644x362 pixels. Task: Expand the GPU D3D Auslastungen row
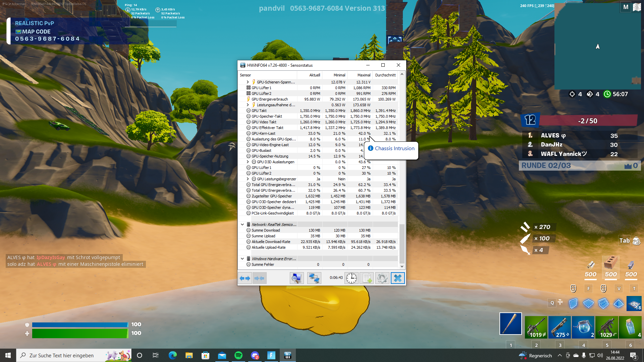[x=248, y=162]
